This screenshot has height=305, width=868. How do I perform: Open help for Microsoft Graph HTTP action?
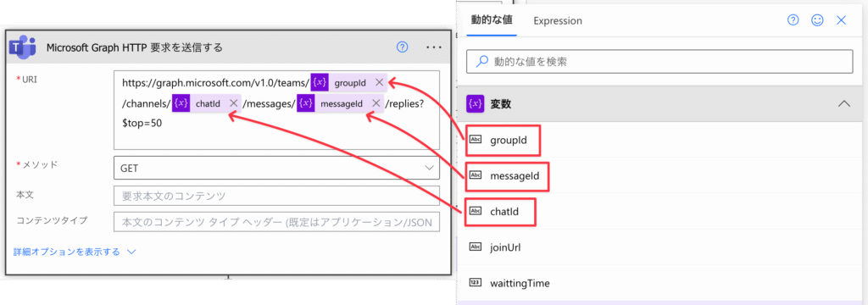click(403, 47)
